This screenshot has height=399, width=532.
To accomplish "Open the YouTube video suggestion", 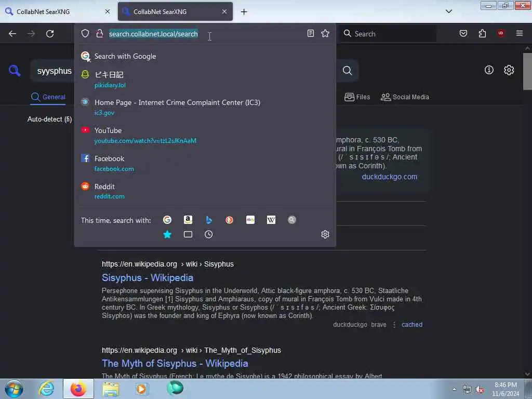I will pyautogui.click(x=205, y=135).
